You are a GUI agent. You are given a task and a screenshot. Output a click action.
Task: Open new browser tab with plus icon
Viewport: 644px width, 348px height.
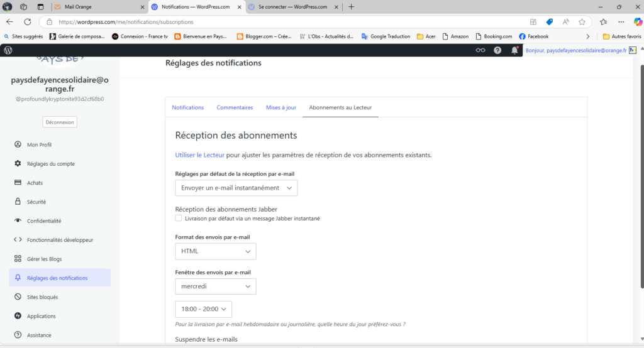pyautogui.click(x=351, y=7)
